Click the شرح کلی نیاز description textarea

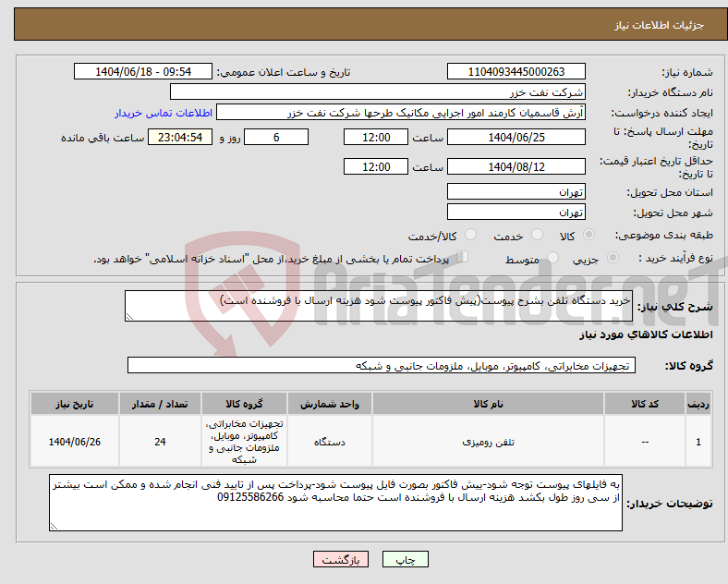tap(379, 306)
